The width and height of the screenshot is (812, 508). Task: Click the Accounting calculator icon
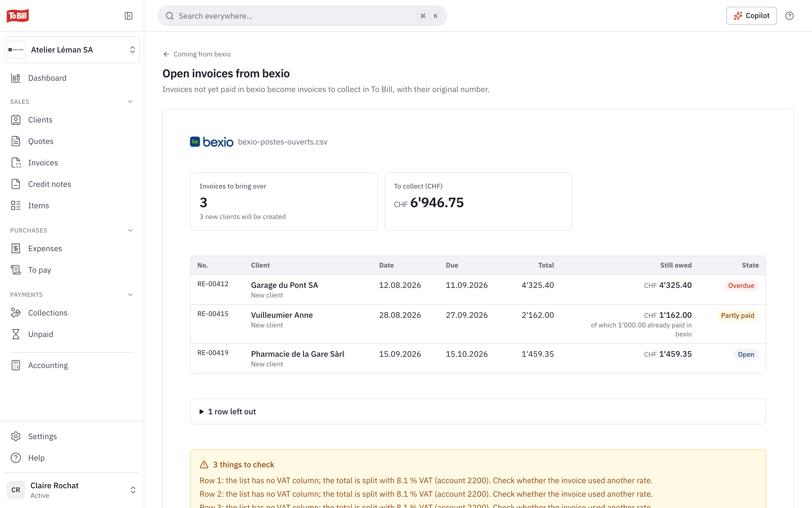tap(16, 365)
